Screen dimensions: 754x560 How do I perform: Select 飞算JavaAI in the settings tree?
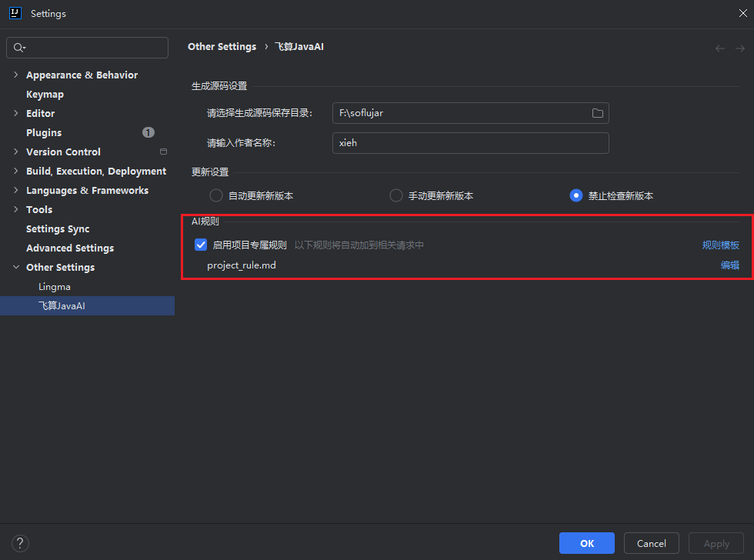tap(87, 305)
